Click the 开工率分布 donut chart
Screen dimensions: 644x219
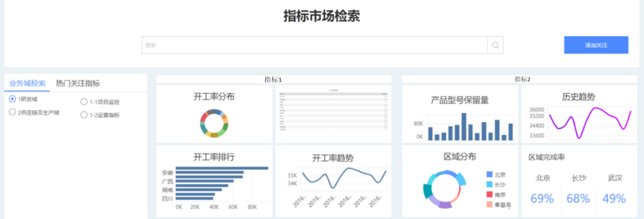(x=214, y=123)
